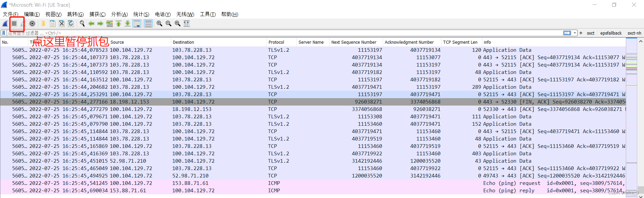The width and height of the screenshot is (644, 198).
Task: Sort by Next Sequence Number column header
Action: click(356, 42)
